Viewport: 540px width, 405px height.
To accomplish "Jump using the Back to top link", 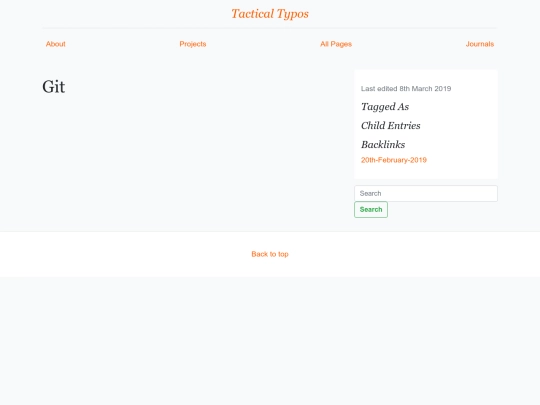I will click(x=270, y=254).
